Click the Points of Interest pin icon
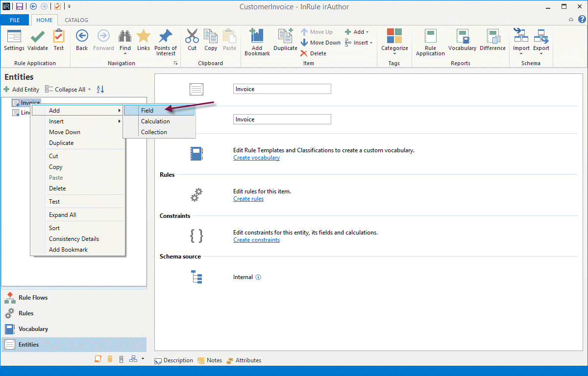The width and height of the screenshot is (588, 376). [166, 37]
